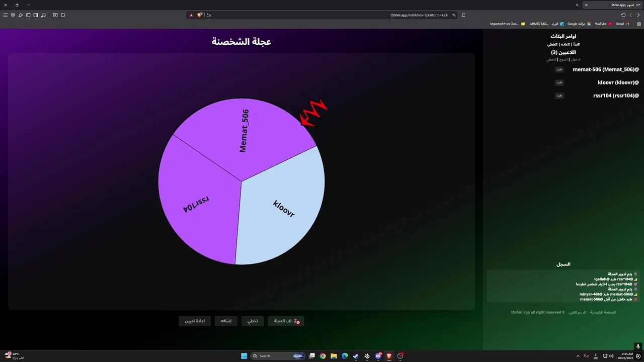Click the Brave Shields lion icon

coord(200,15)
